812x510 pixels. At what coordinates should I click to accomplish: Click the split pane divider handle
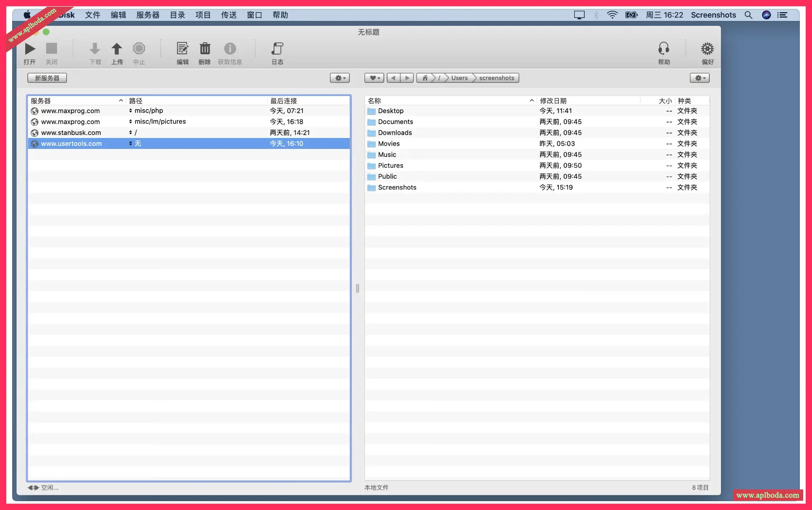click(x=357, y=288)
